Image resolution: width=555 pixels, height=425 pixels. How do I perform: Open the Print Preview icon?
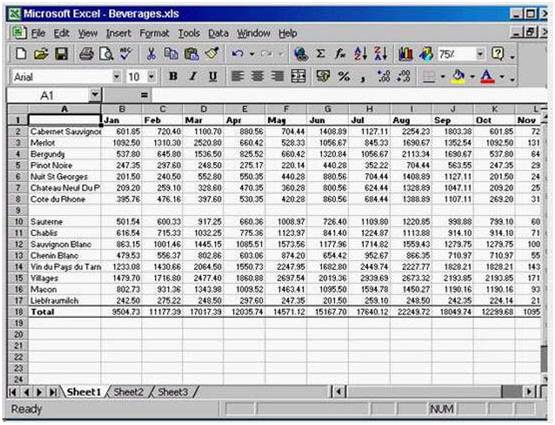pos(106,54)
